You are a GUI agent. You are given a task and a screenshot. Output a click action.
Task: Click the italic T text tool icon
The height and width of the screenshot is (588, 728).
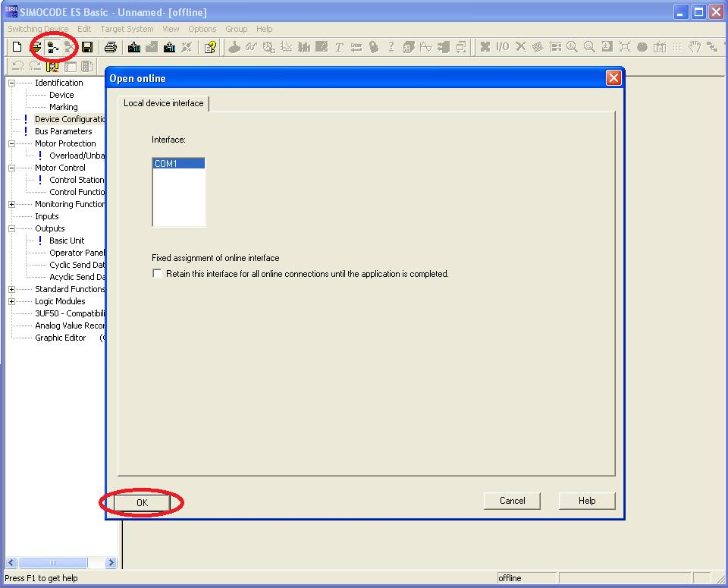click(x=339, y=47)
